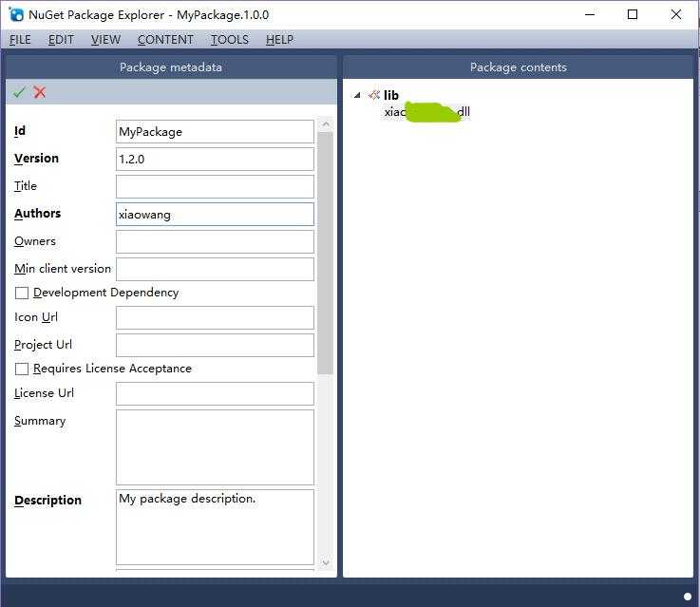Screen dimensions: 700x607
Task: Click the Version field showing 1.2.0
Action: (x=215, y=160)
